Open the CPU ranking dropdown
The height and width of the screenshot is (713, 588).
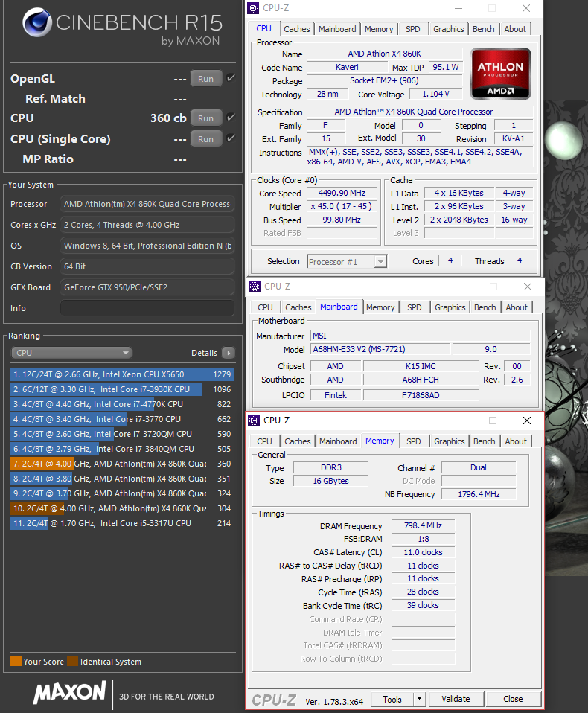[x=71, y=353]
